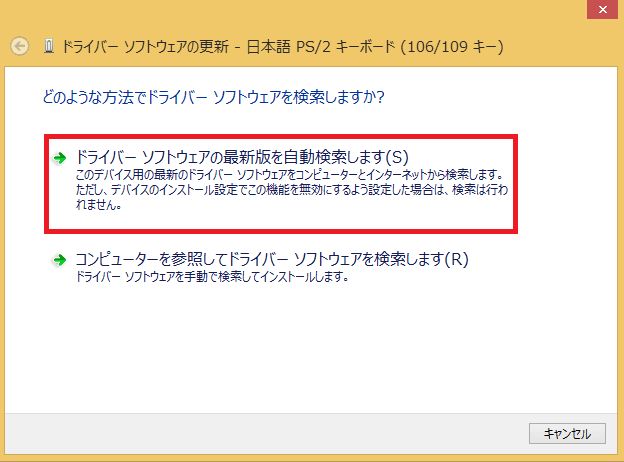The width and height of the screenshot is (624, 462).
Task: Click the heading どのような方法でドライバー ソフトウェアを検索しますか?
Action: (x=213, y=97)
